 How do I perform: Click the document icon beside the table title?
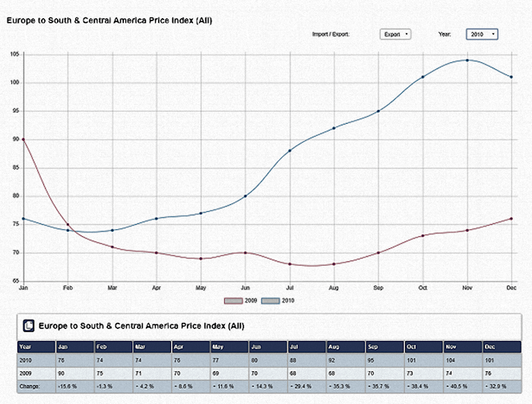point(29,325)
